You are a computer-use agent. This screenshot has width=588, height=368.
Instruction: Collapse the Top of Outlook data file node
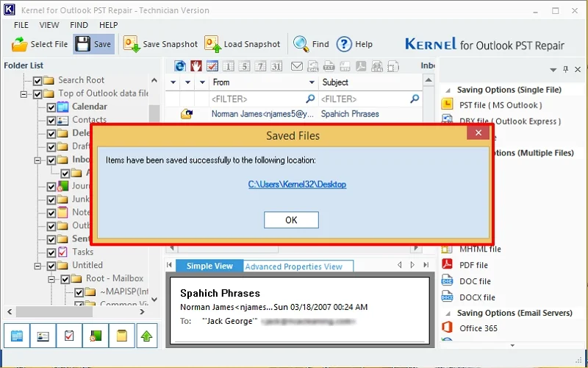click(24, 93)
